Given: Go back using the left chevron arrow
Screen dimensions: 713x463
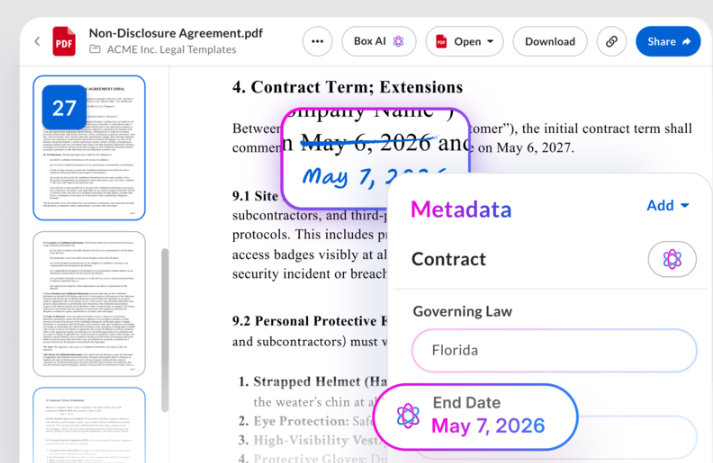Looking at the screenshot, I should pyautogui.click(x=37, y=41).
